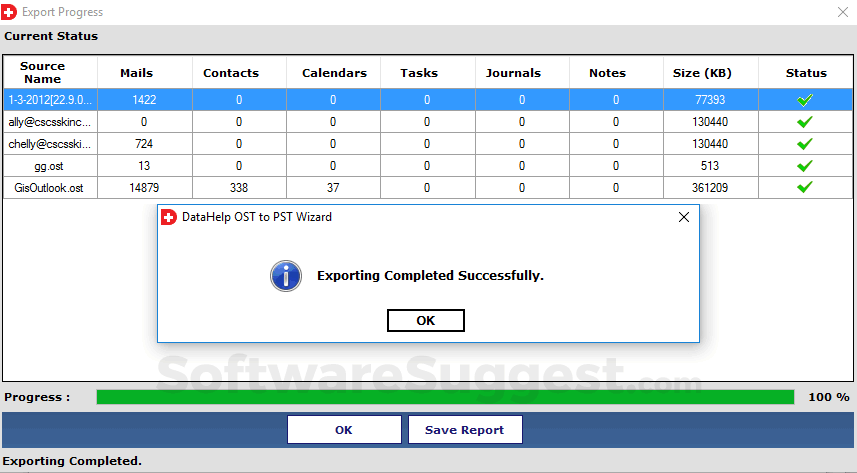The width and height of the screenshot is (857, 473).
Task: Click OK in the bottom blue bar
Action: pos(344,430)
